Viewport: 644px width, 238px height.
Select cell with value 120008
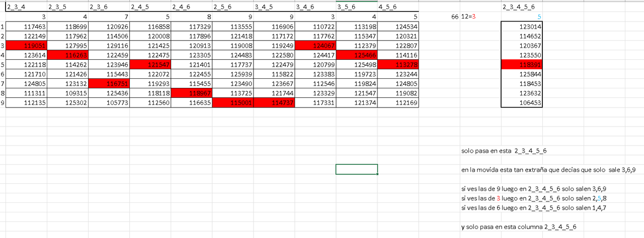point(150,36)
